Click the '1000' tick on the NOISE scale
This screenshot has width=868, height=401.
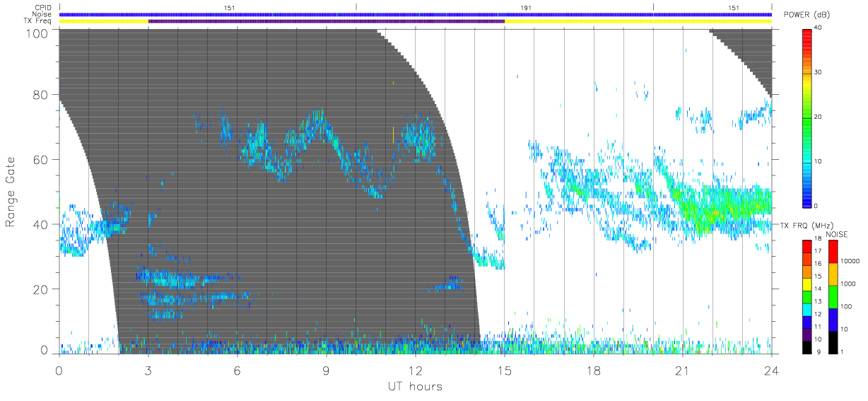(848, 284)
